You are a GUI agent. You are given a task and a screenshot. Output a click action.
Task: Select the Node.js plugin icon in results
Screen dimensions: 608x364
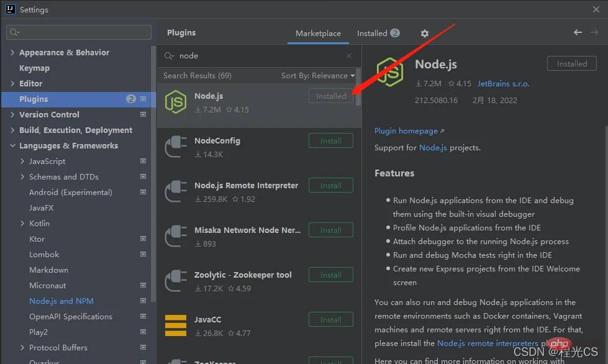click(x=176, y=102)
